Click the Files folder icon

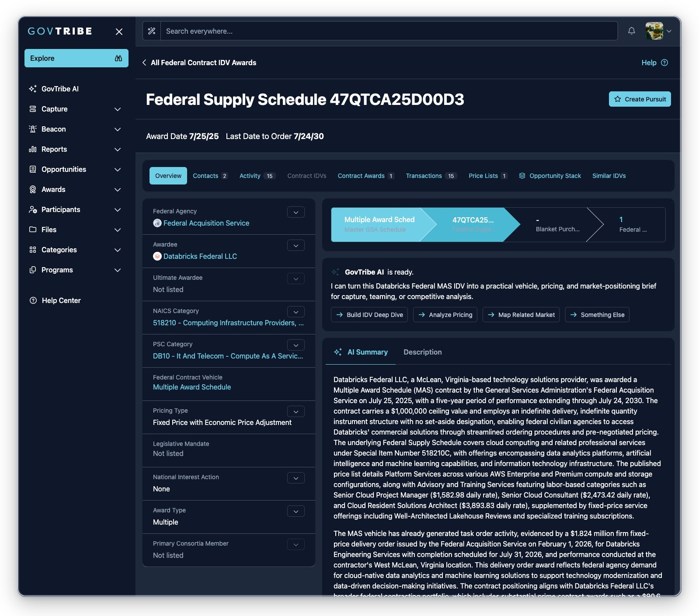(33, 230)
